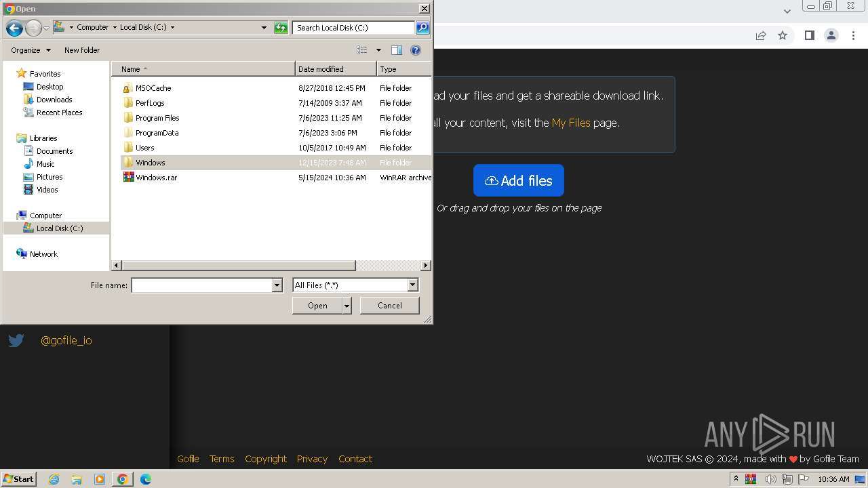Sort by the Name column header

click(203, 69)
